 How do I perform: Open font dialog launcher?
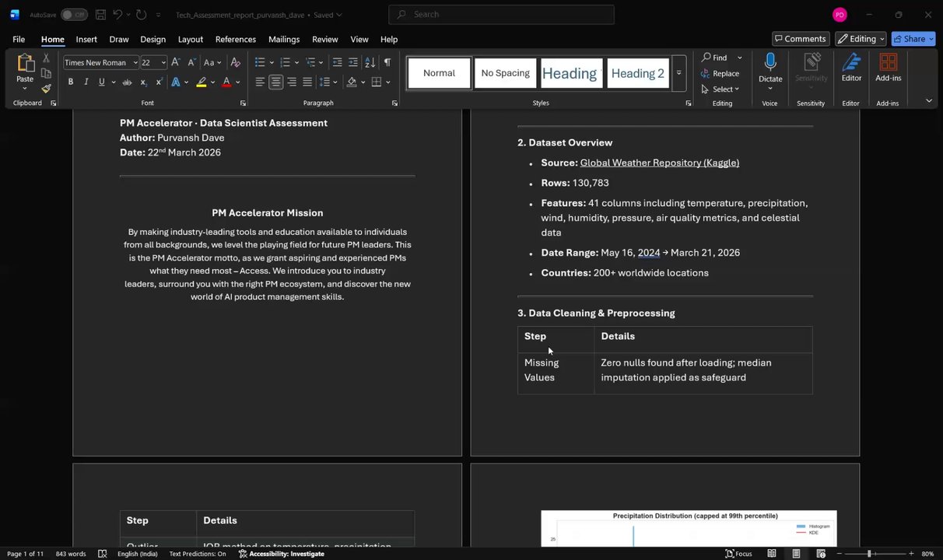tap(243, 103)
